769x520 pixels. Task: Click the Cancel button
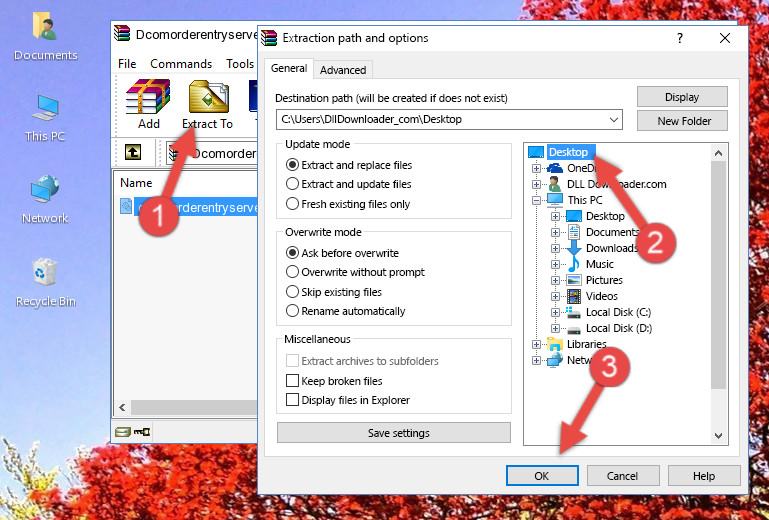coord(622,476)
